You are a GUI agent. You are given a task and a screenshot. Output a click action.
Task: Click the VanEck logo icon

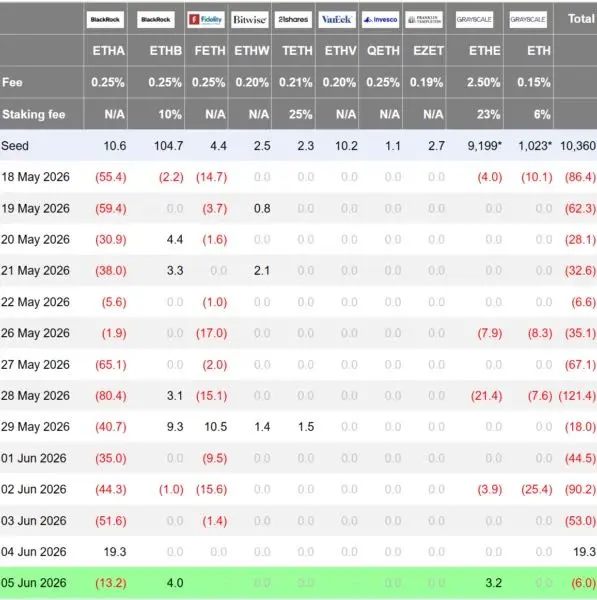(337, 20)
